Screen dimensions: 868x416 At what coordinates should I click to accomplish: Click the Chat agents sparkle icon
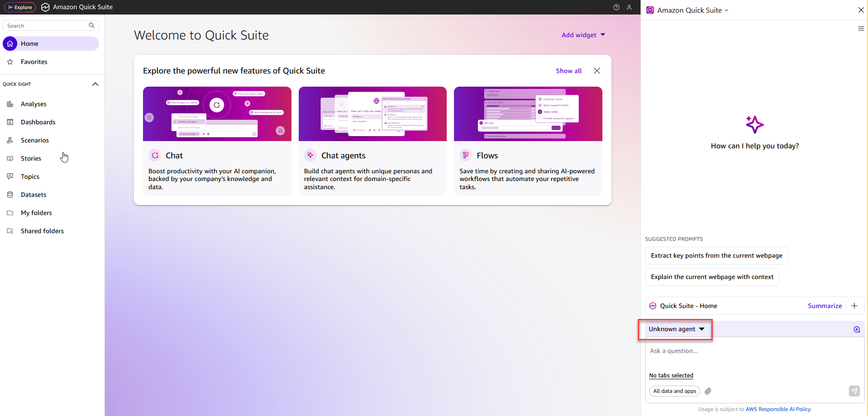[311, 155]
